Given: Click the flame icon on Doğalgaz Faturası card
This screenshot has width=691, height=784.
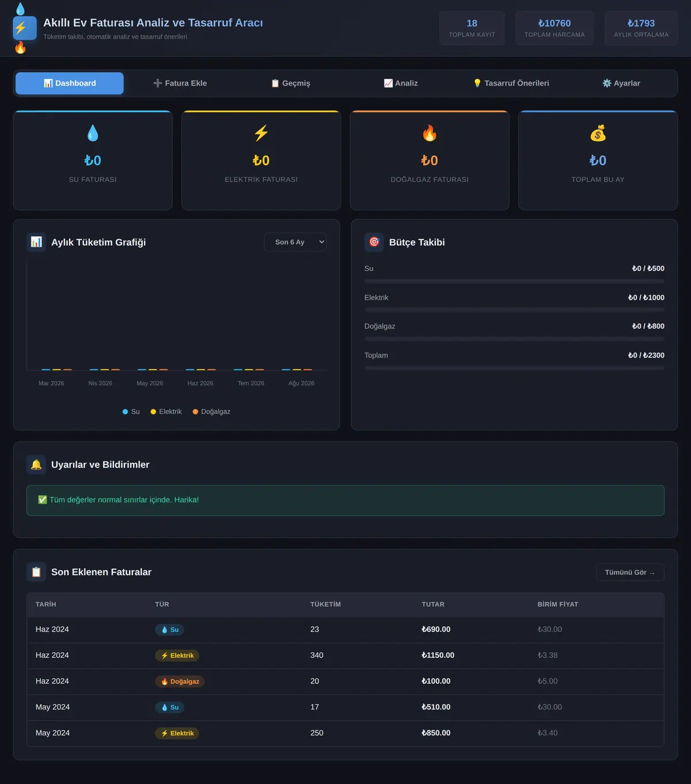Looking at the screenshot, I should pyautogui.click(x=430, y=134).
